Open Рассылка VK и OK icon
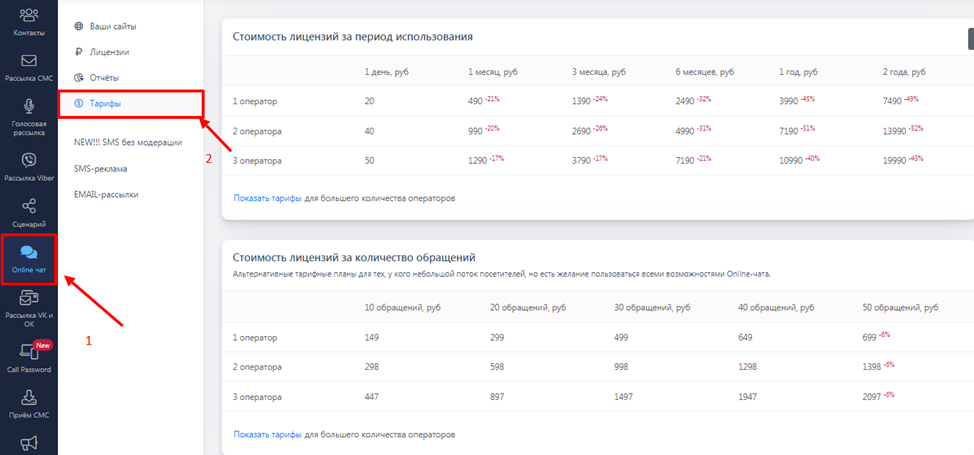 pyautogui.click(x=29, y=298)
